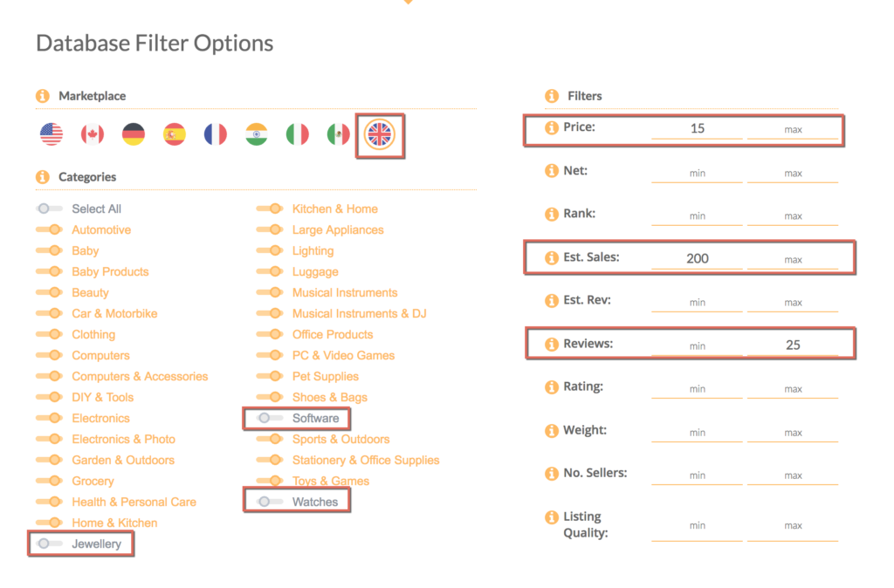Click the Toys & Games category label
Image resolution: width=894 pixels, height=588 pixels.
331,482
